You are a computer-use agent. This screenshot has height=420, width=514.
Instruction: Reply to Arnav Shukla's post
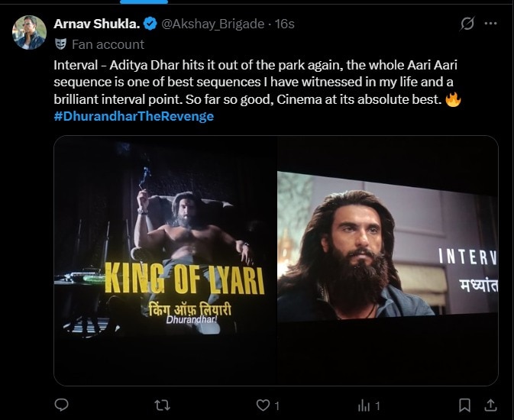63,405
